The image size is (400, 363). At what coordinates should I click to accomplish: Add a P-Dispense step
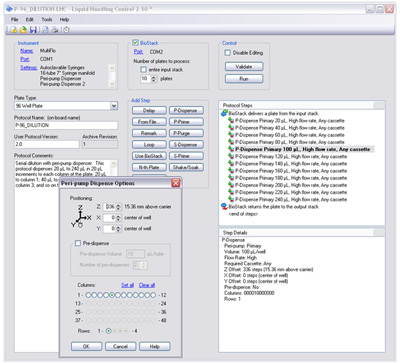[186, 110]
